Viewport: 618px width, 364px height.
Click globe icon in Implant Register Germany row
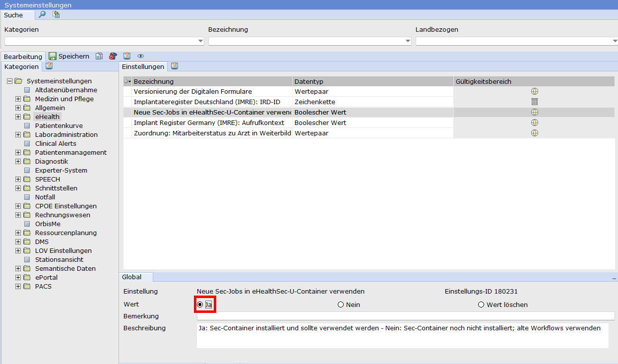[x=534, y=122]
